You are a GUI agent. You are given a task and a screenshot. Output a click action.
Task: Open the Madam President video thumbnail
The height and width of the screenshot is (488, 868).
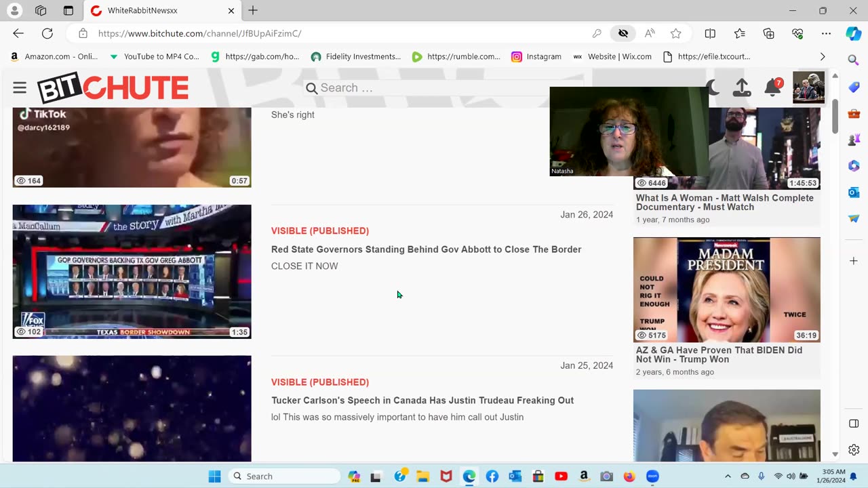point(727,289)
